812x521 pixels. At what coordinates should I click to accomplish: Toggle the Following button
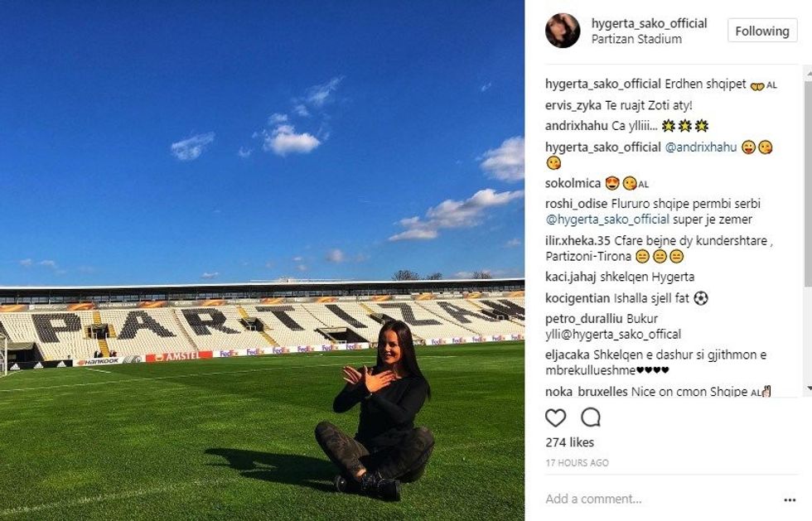point(762,31)
